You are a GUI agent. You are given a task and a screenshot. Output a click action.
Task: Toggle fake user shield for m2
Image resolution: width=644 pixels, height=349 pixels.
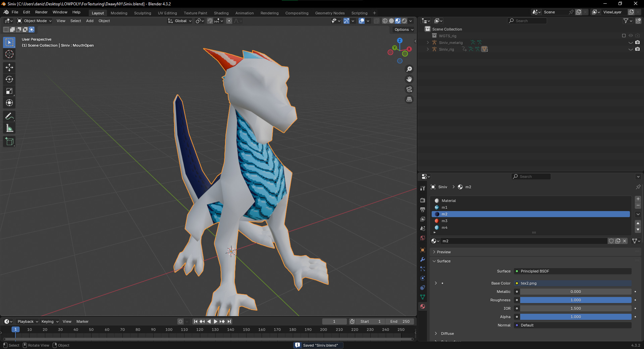click(611, 241)
